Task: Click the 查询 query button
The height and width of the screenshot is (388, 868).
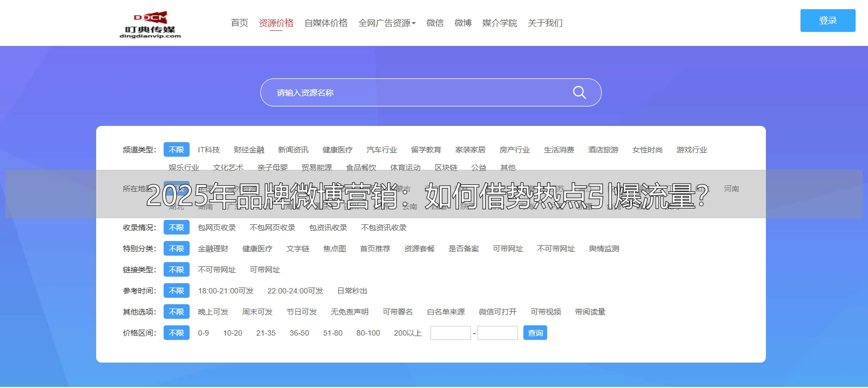Action: pyautogui.click(x=535, y=333)
